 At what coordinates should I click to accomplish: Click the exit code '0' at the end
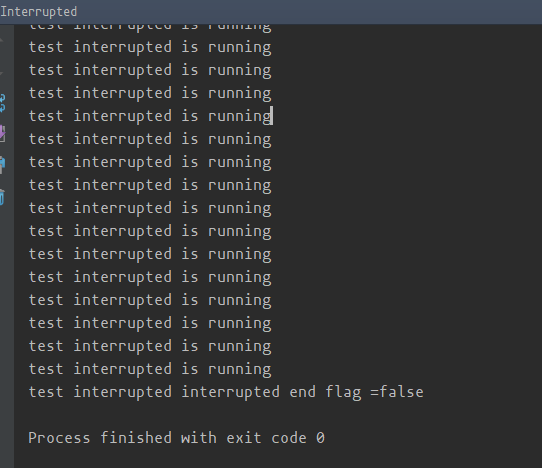click(320, 438)
